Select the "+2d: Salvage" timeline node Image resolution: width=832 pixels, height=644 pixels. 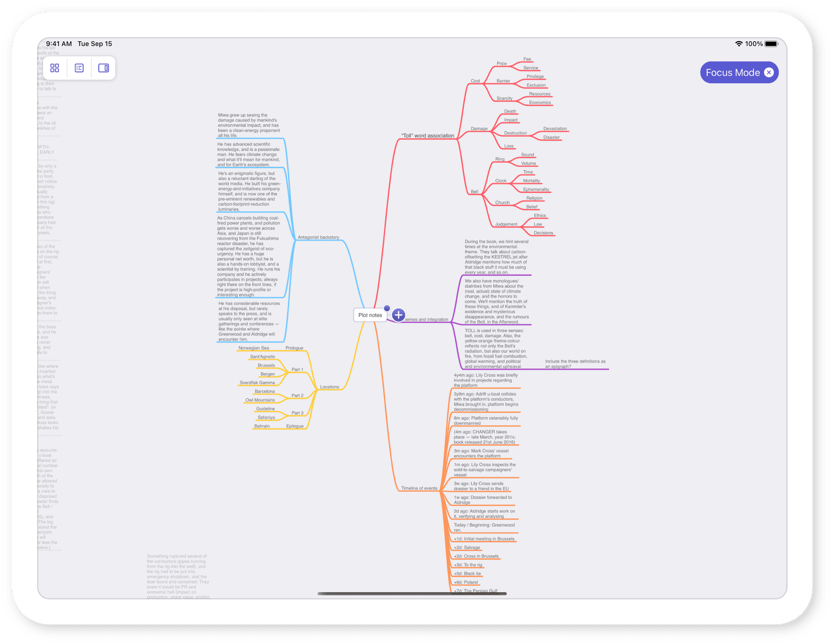point(467,547)
